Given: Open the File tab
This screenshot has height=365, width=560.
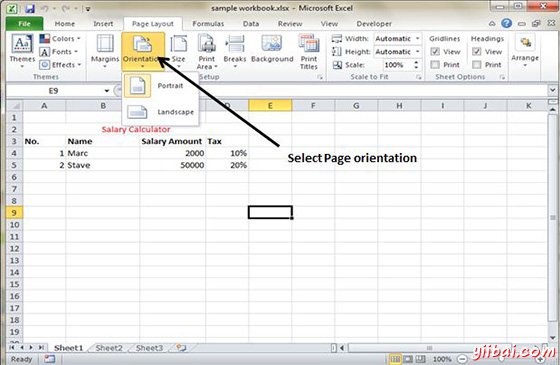Looking at the screenshot, I should pyautogui.click(x=24, y=24).
